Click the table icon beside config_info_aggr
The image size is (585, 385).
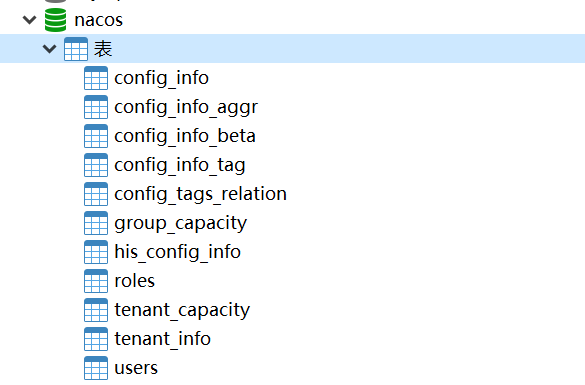96,107
